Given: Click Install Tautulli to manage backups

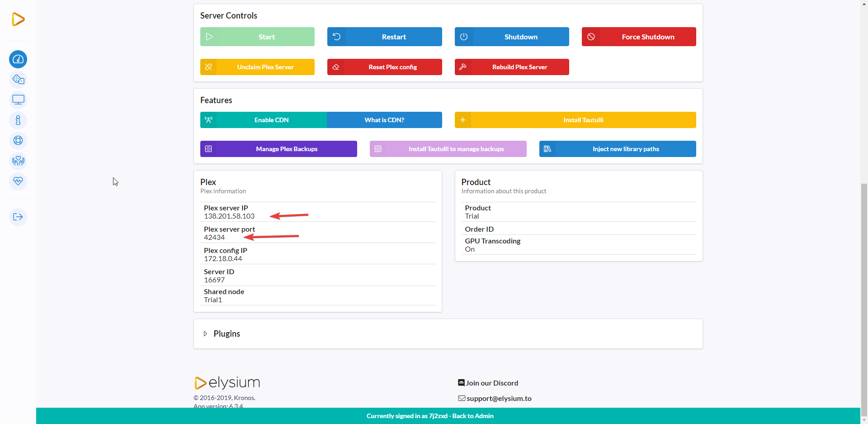Looking at the screenshot, I should click(x=448, y=149).
